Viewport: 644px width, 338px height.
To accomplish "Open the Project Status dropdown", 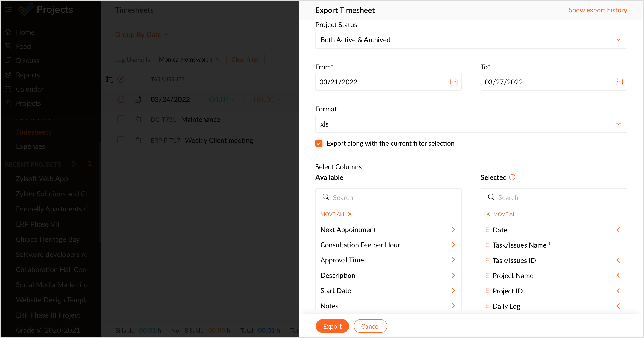I will point(471,40).
